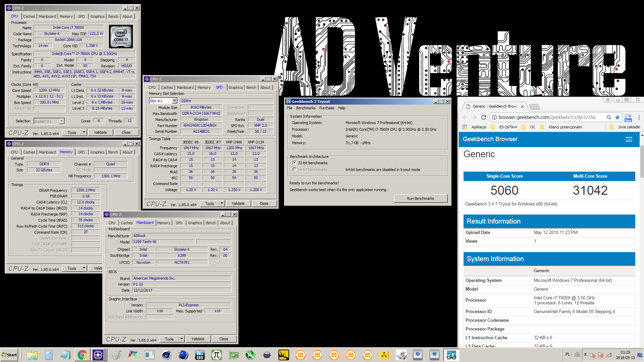Click the Intel Core i7 logo

(x=121, y=37)
